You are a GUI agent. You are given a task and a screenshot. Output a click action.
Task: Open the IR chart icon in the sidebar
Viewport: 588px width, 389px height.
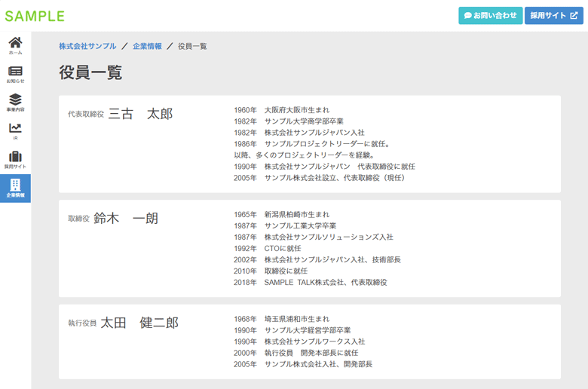click(15, 130)
